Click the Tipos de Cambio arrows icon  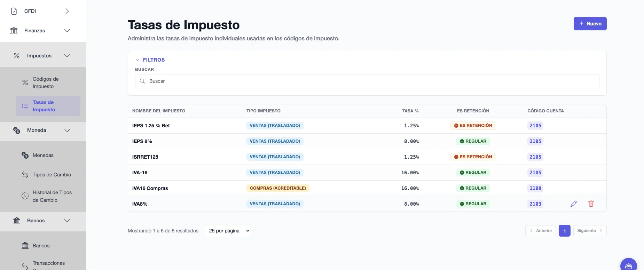[x=25, y=175]
